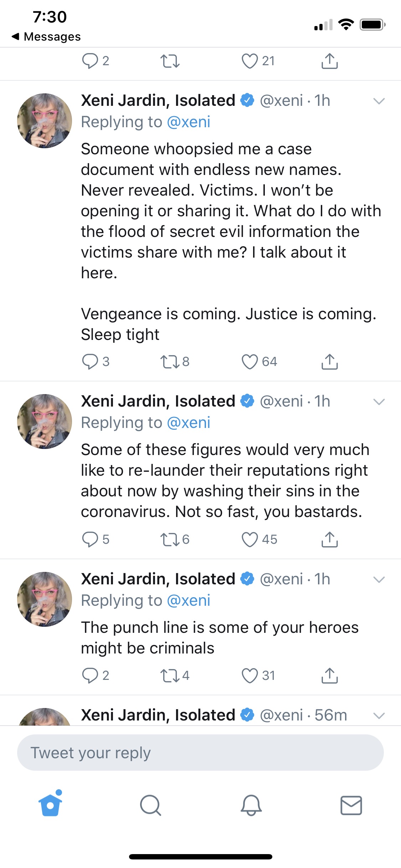
Task: Like the "re-launder their reputations" tweet
Action: 250,539
